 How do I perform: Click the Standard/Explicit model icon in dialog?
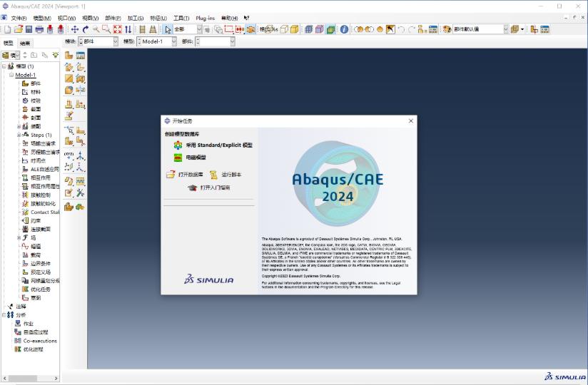(x=178, y=145)
